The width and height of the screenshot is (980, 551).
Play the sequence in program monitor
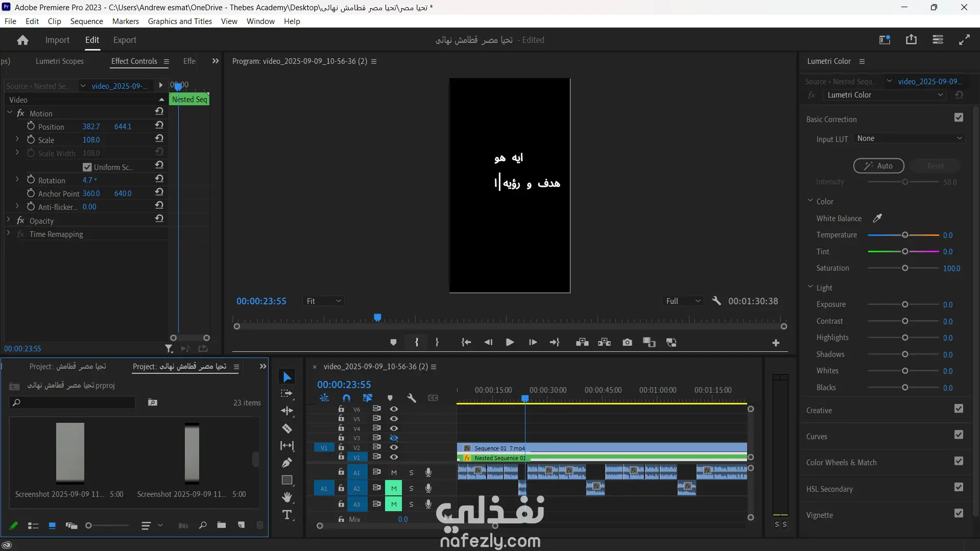(510, 343)
